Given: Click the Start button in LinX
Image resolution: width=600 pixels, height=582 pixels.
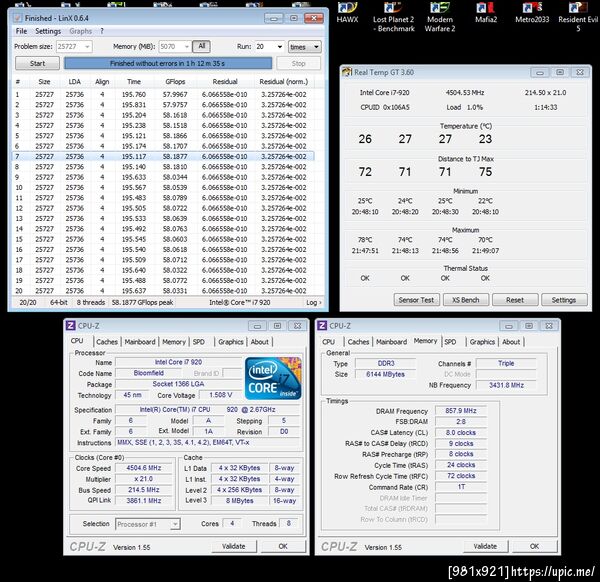Looking at the screenshot, I should click(38, 63).
